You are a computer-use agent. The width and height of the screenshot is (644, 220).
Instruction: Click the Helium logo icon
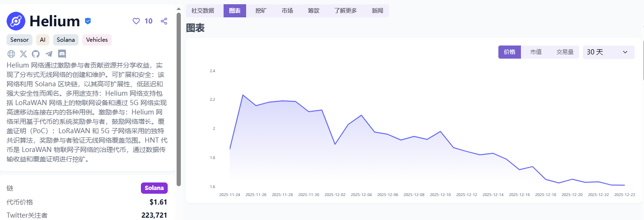coord(16,21)
